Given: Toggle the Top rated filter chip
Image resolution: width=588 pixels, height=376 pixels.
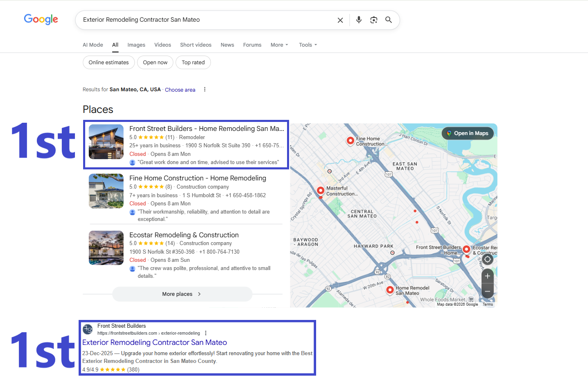Looking at the screenshot, I should (x=193, y=63).
